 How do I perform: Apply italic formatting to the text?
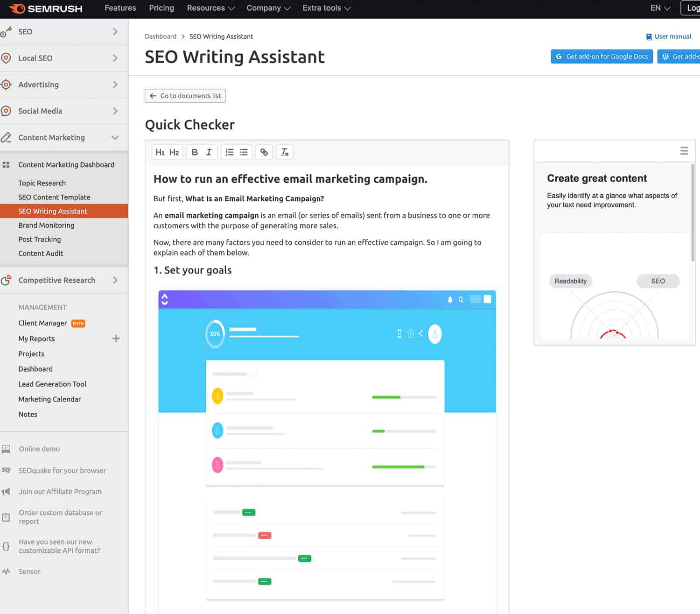[209, 152]
